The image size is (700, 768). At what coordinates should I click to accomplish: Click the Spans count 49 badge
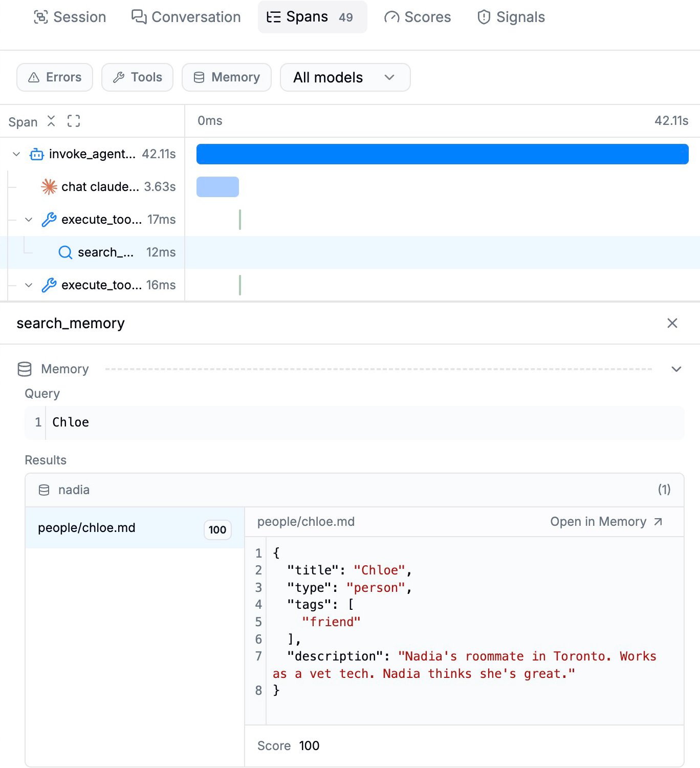[346, 17]
